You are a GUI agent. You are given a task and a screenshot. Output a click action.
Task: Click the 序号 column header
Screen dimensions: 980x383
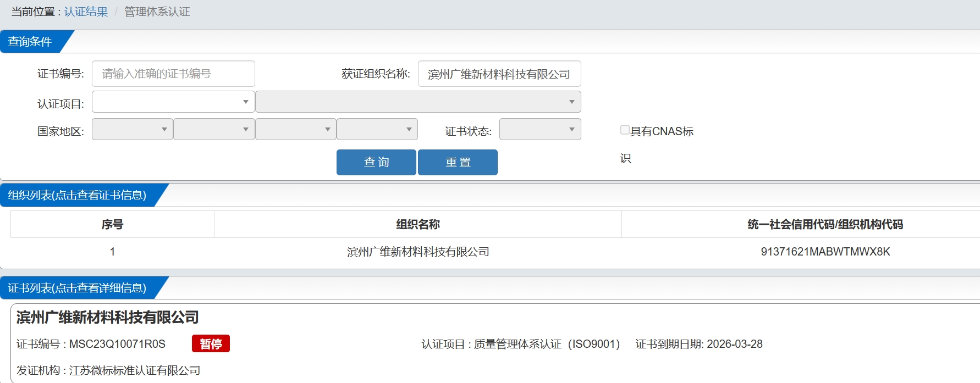[x=112, y=224]
